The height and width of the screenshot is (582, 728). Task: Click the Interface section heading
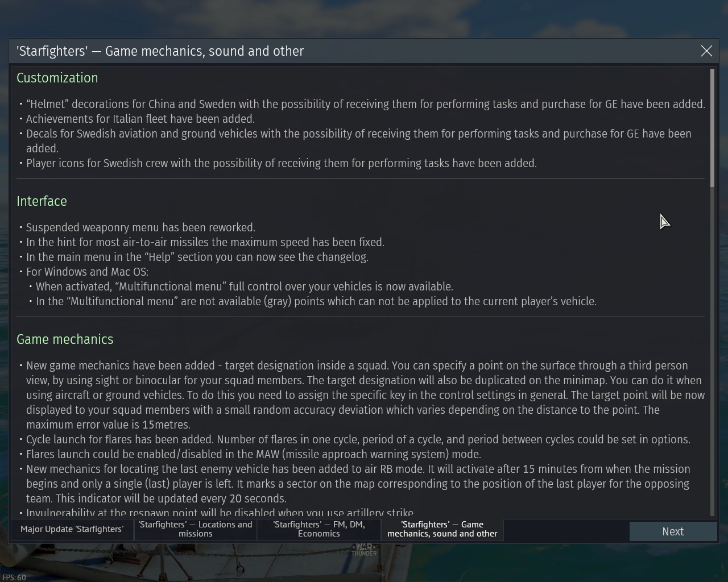pos(42,201)
